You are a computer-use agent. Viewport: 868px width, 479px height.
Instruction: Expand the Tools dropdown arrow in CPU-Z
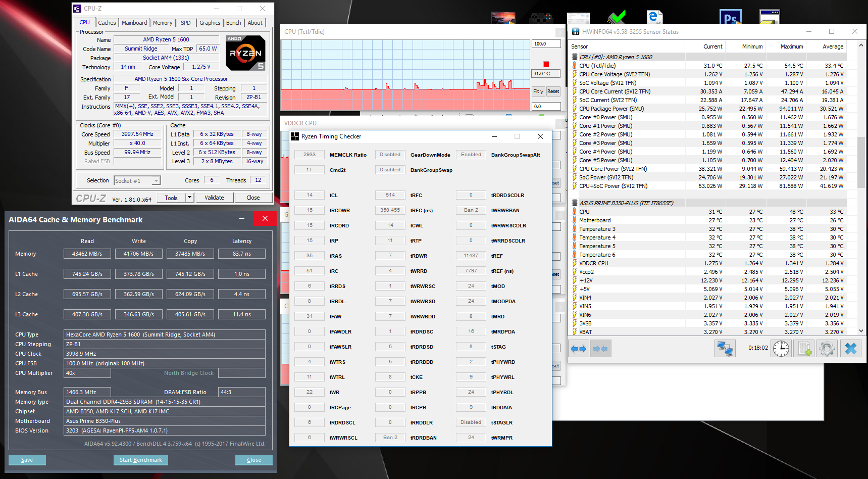[190, 198]
